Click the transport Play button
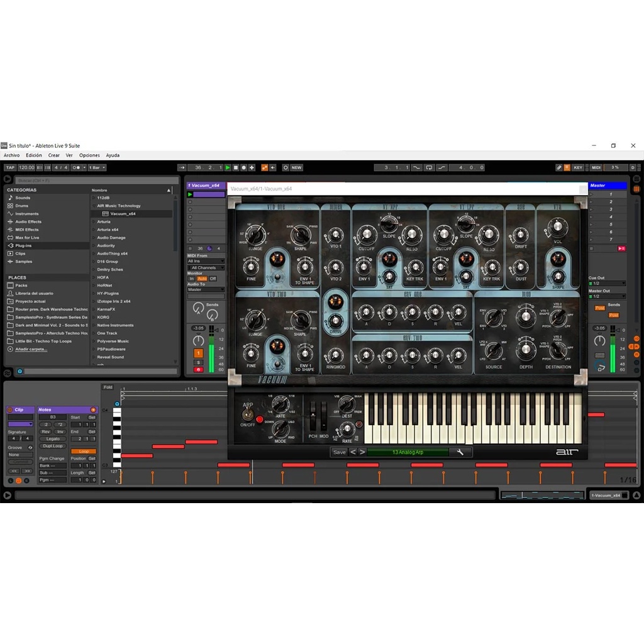644x644 pixels. pyautogui.click(x=228, y=167)
